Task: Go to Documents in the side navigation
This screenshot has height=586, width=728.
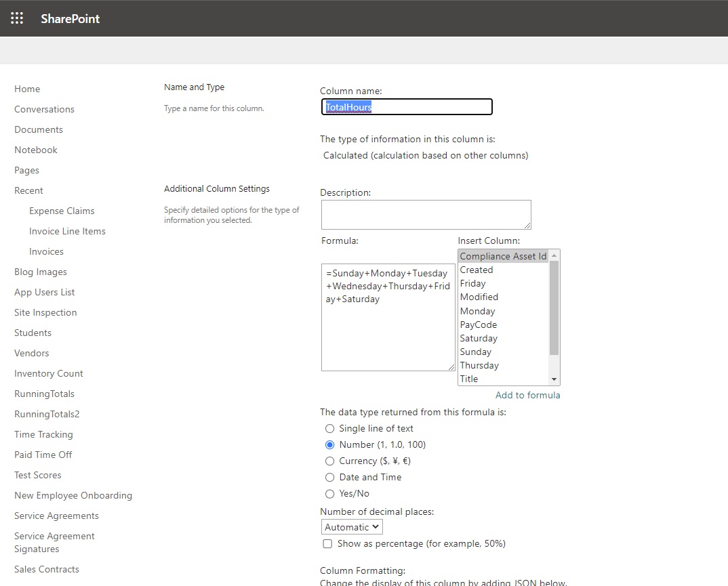Action: pos(39,129)
